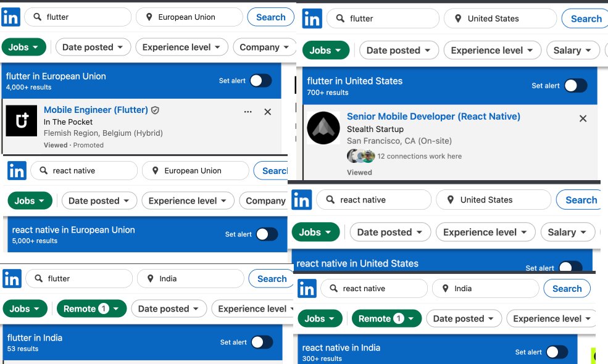Expand Experience level filter in flutter European Union panel
This screenshot has height=364, width=608.
[x=181, y=48]
